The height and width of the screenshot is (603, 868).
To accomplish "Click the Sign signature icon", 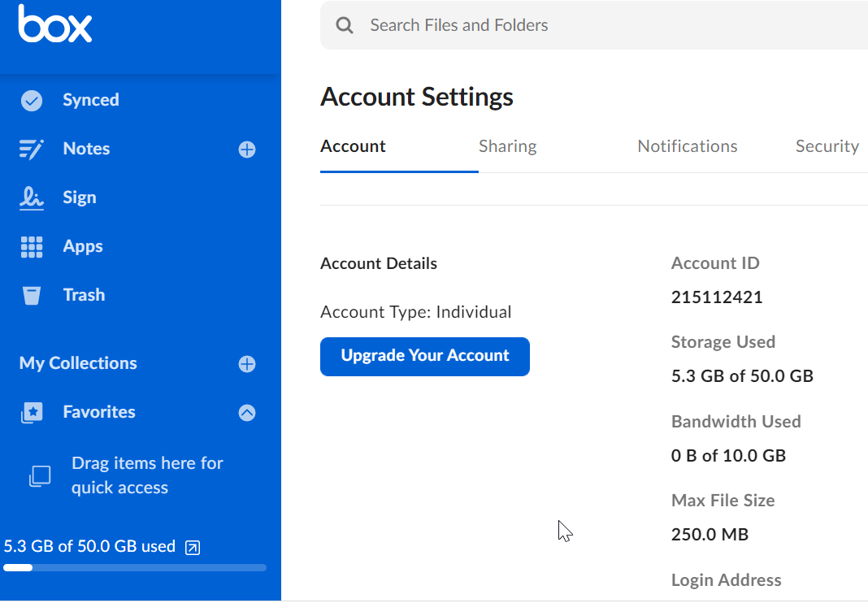I will click(x=32, y=197).
